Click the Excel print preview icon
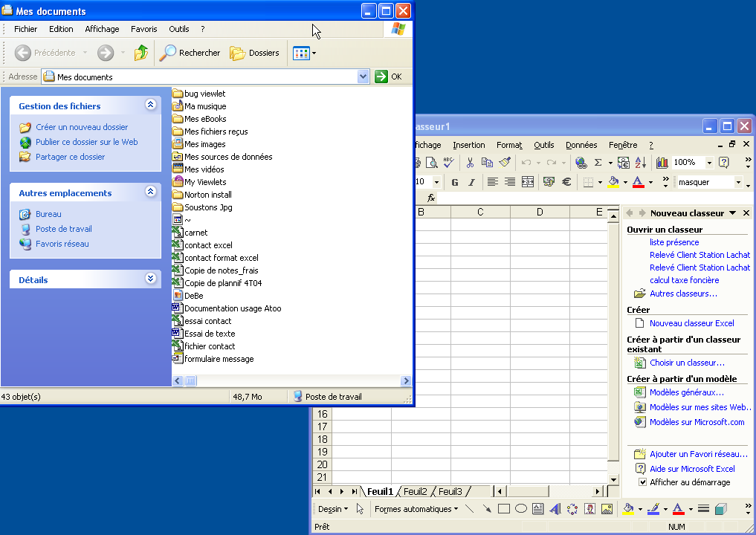 tap(431, 163)
